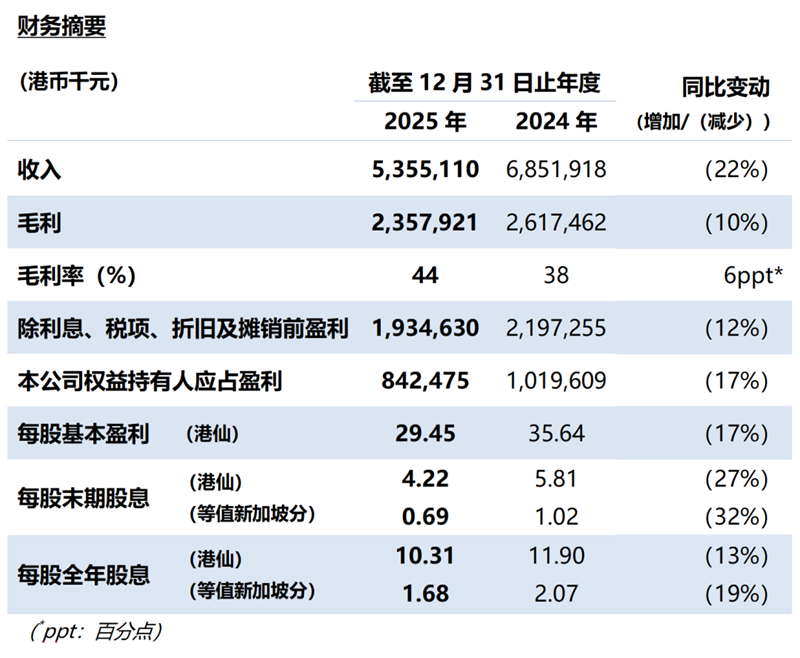Click the 财务摘要 heading
Screen dimensions: 800x658
(62, 27)
